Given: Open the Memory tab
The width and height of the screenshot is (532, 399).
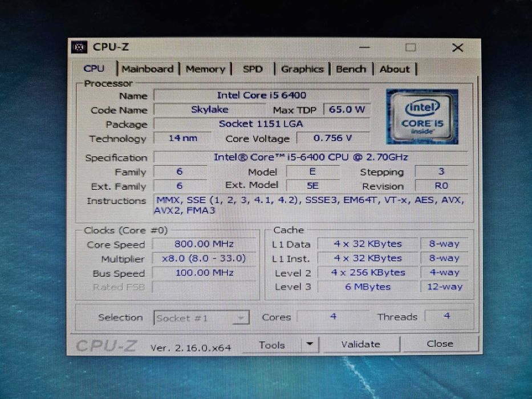Looking at the screenshot, I should [205, 69].
